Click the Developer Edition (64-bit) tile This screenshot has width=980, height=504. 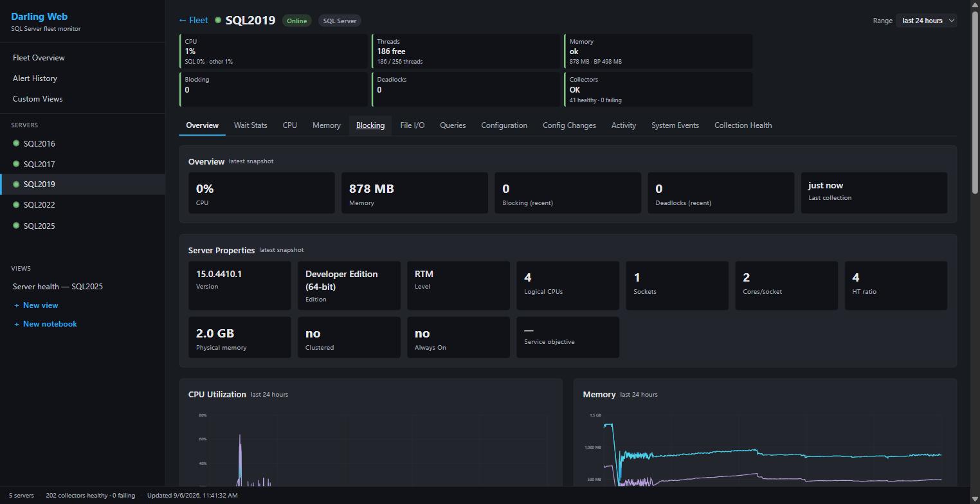pos(349,285)
